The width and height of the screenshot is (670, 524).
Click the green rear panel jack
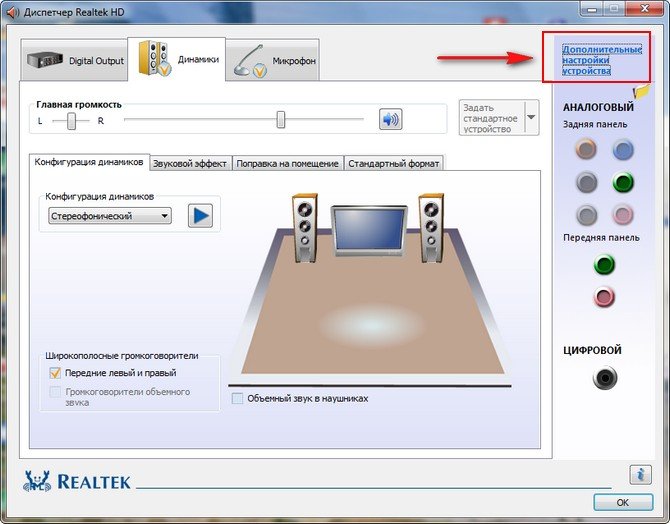[623, 183]
